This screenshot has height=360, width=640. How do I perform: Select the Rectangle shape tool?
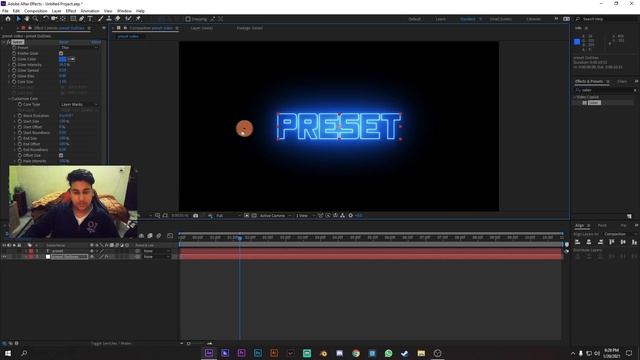click(x=73, y=19)
